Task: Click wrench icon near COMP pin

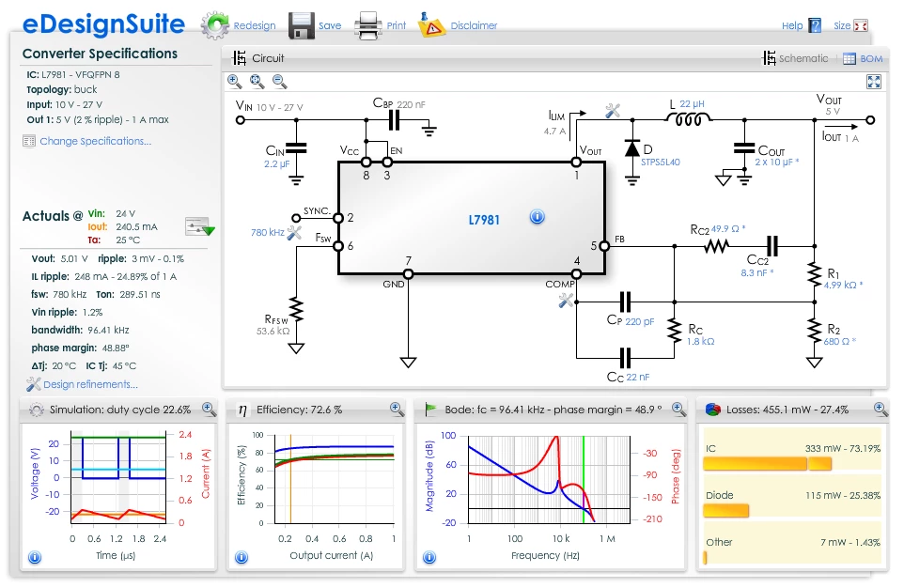Action: coord(566,300)
